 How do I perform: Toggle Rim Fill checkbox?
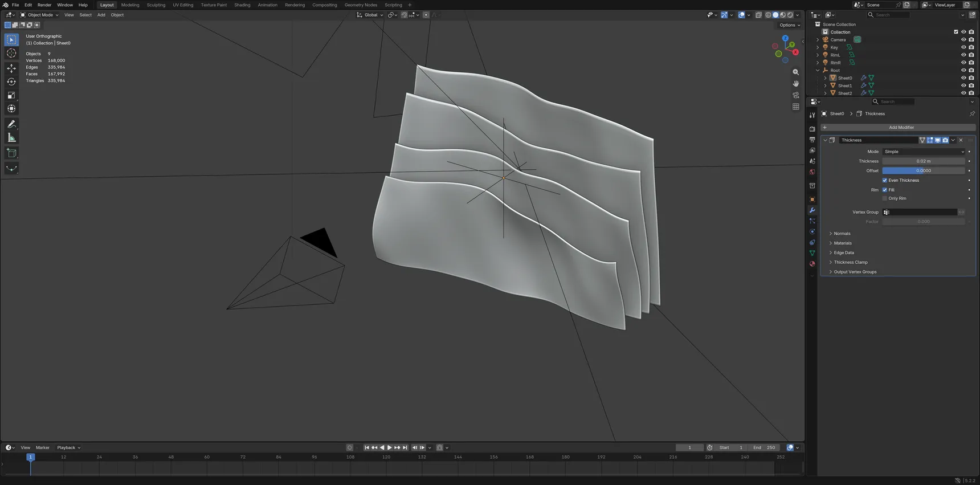tap(885, 190)
